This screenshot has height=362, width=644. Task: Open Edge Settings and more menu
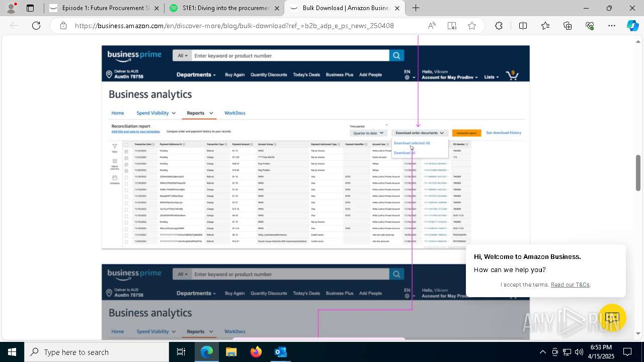click(612, 26)
